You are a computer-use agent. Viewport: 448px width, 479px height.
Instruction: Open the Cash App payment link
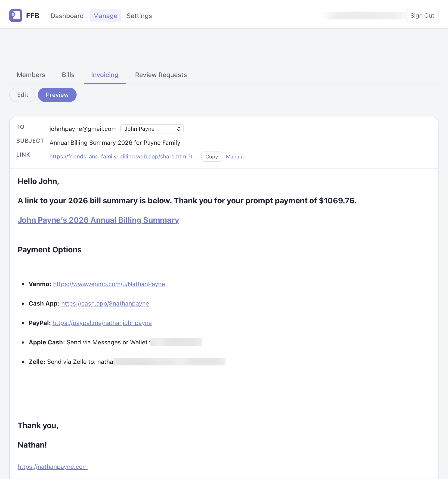[x=105, y=304]
